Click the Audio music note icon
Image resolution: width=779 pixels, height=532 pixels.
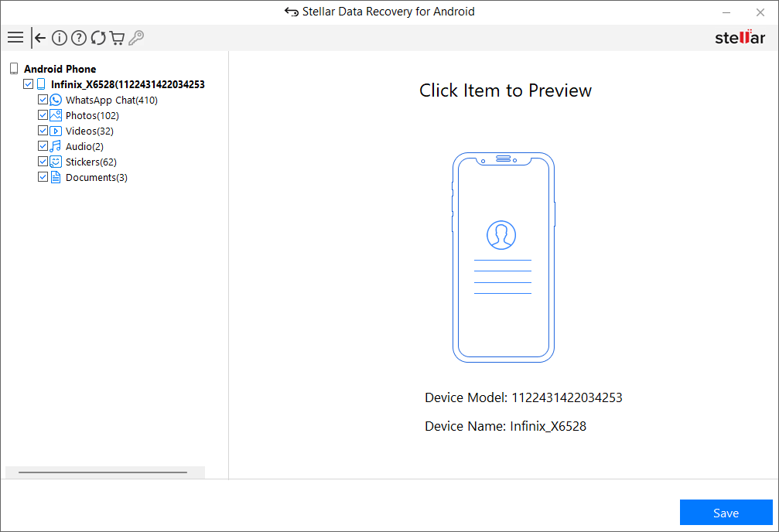tap(56, 147)
